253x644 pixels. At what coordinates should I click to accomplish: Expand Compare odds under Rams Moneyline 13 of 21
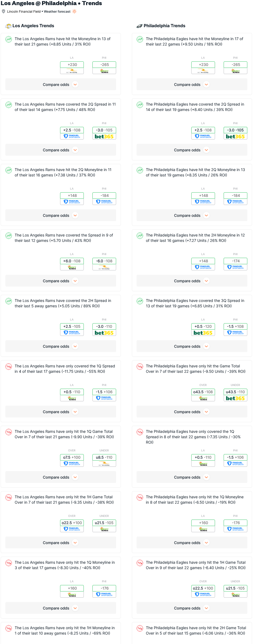coord(61,85)
